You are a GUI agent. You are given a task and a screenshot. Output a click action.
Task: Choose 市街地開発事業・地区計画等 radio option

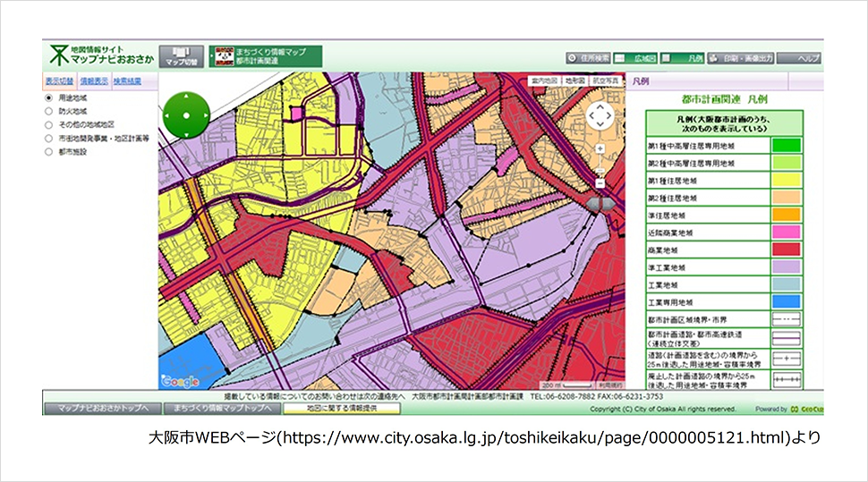49,139
